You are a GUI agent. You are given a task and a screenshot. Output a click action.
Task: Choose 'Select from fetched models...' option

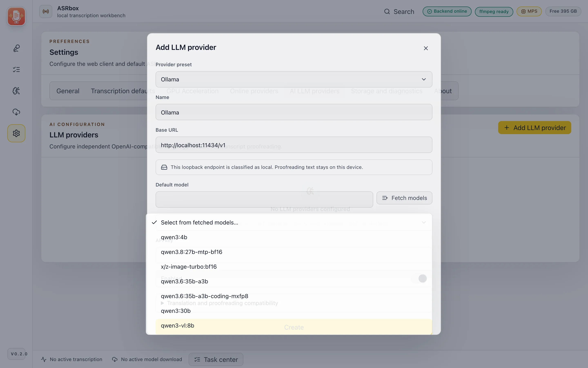click(x=289, y=222)
